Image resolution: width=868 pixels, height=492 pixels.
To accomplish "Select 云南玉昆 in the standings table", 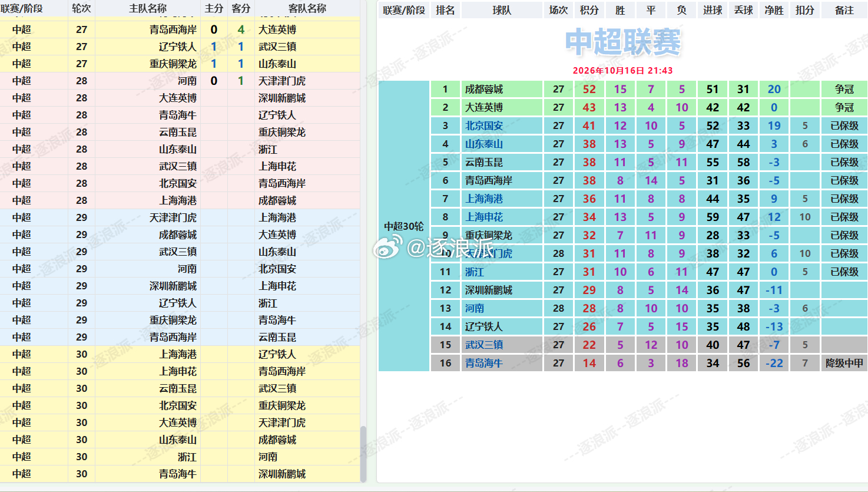I will pos(484,162).
